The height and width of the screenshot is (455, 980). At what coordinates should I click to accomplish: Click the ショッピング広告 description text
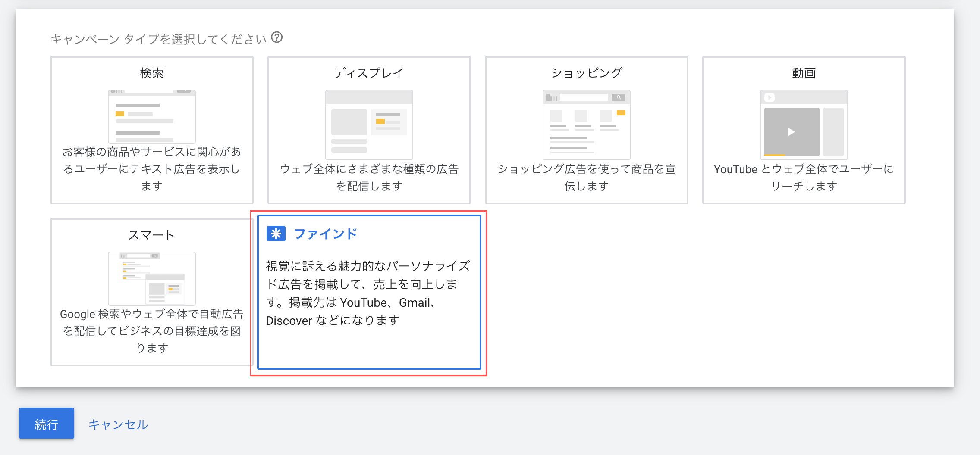click(587, 178)
